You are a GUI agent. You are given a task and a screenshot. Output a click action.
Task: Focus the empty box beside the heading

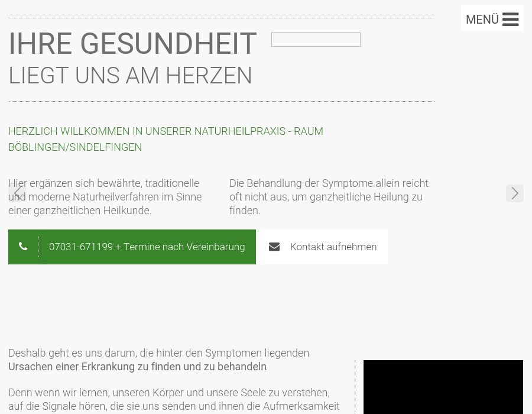(x=316, y=39)
